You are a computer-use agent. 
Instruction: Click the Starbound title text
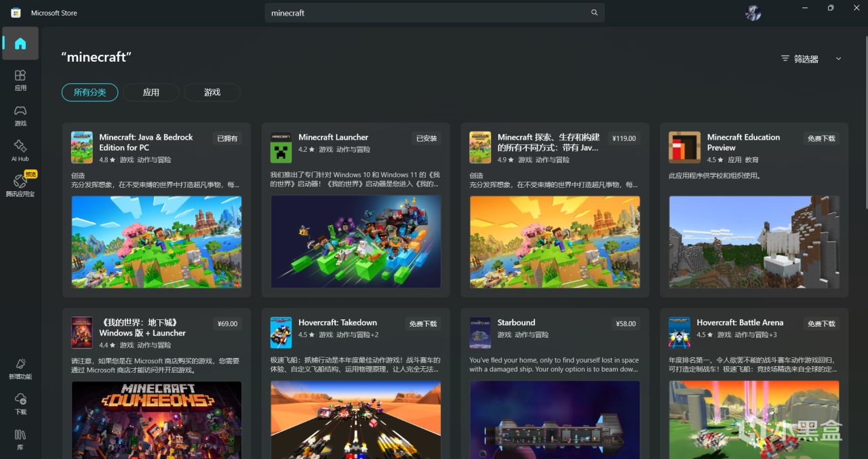tap(516, 323)
